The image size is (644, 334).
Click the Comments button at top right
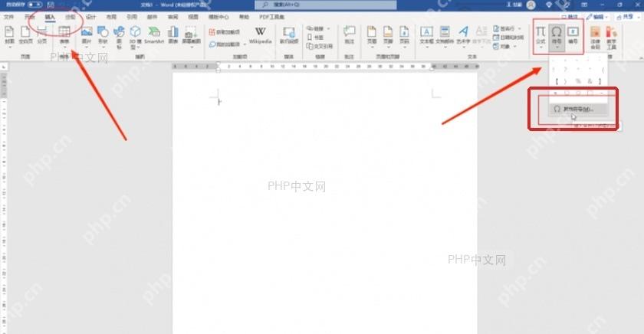[x=570, y=17]
